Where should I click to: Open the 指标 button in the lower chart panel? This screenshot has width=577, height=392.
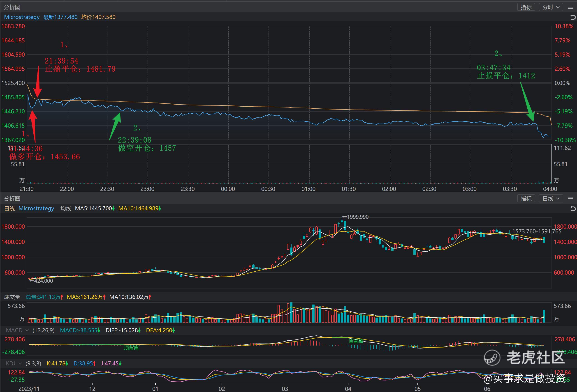(526, 199)
